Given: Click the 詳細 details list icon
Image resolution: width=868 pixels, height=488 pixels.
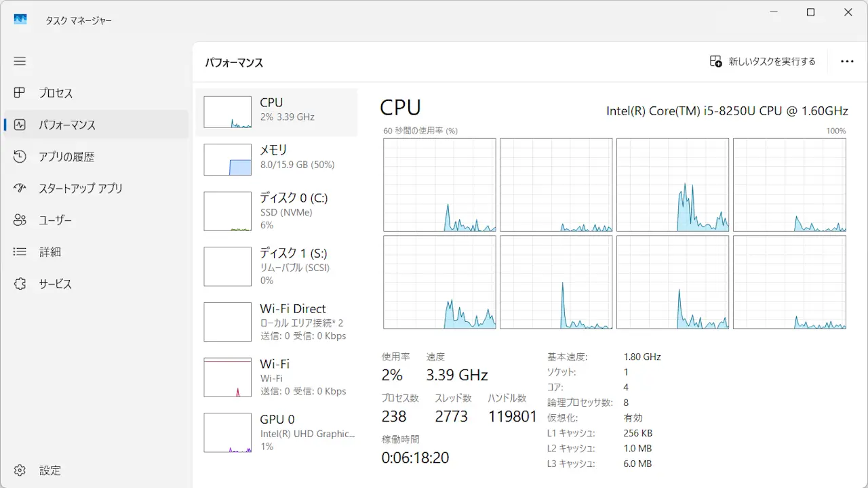Looking at the screenshot, I should 20,252.
